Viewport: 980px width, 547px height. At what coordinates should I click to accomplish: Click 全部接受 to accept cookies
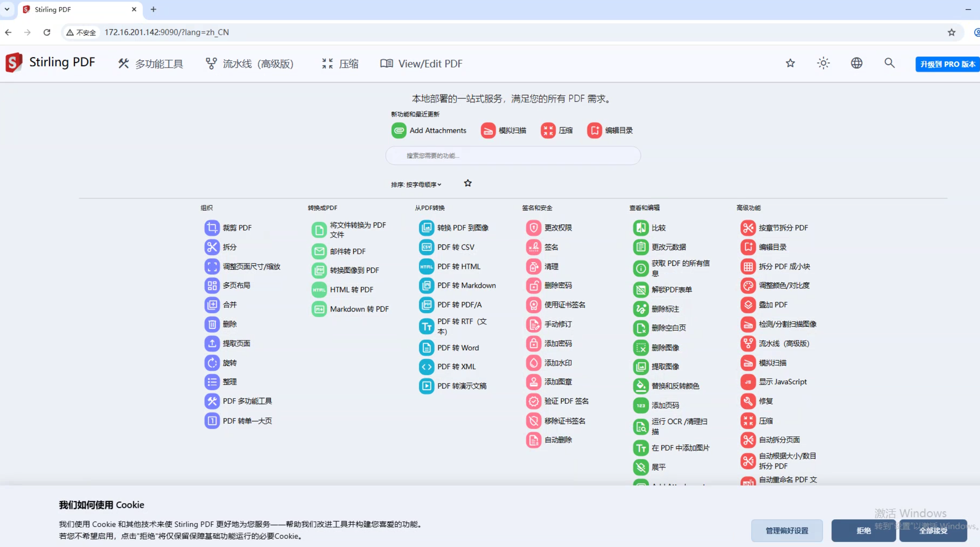pyautogui.click(x=933, y=531)
